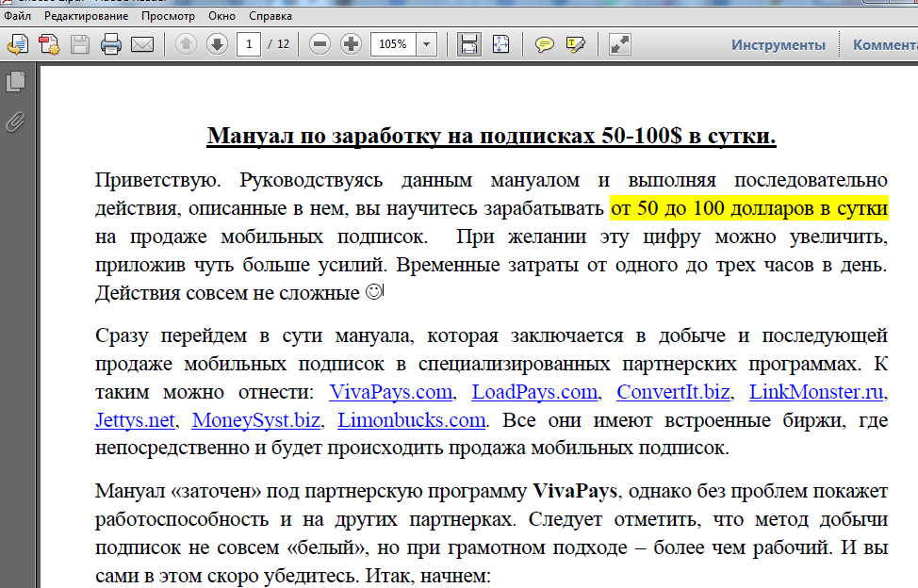Open the Редактирование menu
The height and width of the screenshot is (588, 918).
tap(86, 16)
